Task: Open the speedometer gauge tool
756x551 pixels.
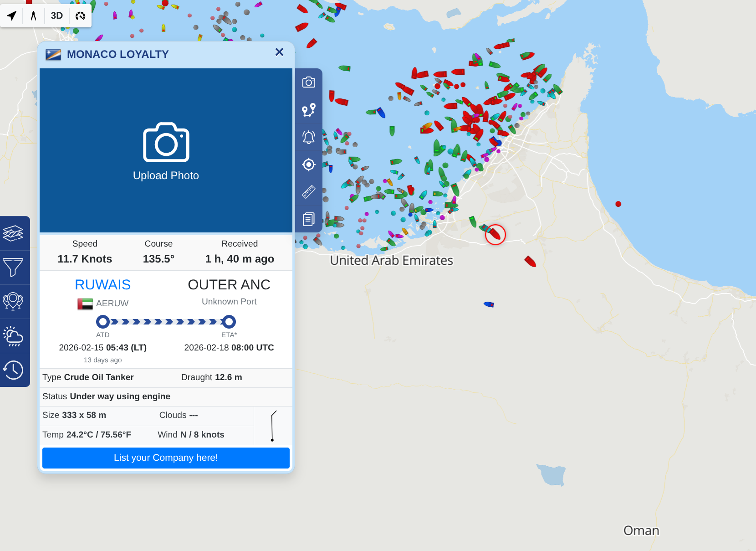Action: point(81,15)
